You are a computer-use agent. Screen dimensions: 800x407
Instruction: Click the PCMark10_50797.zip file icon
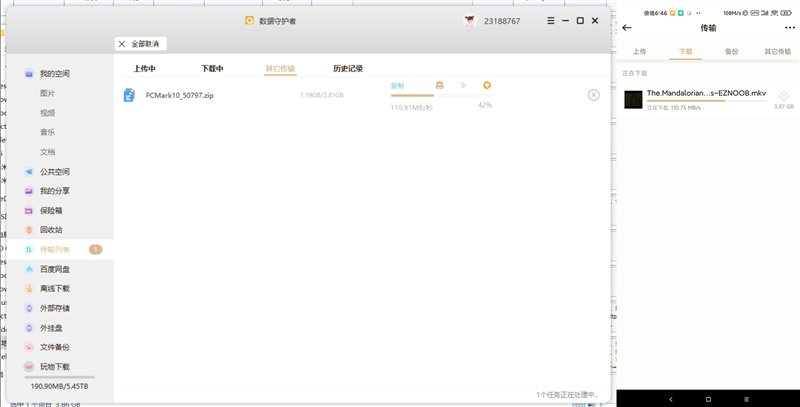point(129,95)
